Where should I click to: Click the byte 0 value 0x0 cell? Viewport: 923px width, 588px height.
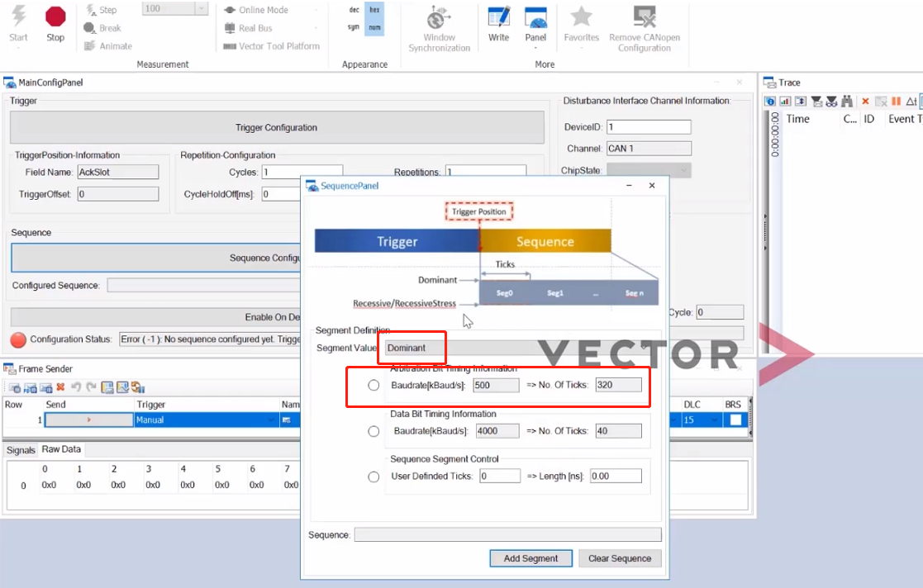click(48, 485)
